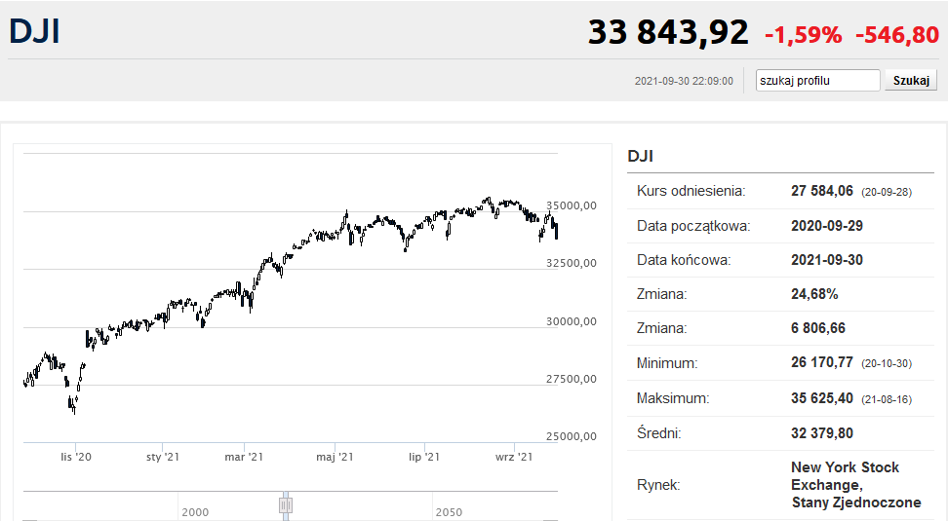Click the Minimum value 26 170,77
Viewport: 948px width, 521px height.
tap(822, 363)
